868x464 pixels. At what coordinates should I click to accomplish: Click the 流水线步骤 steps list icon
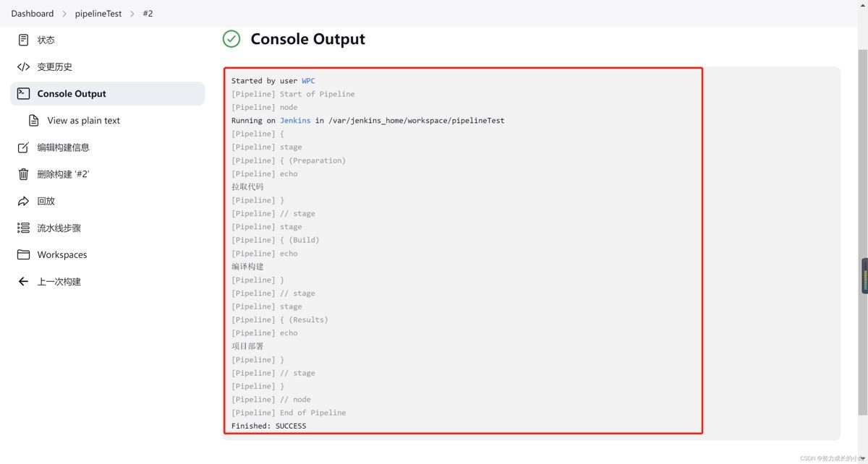coord(24,228)
